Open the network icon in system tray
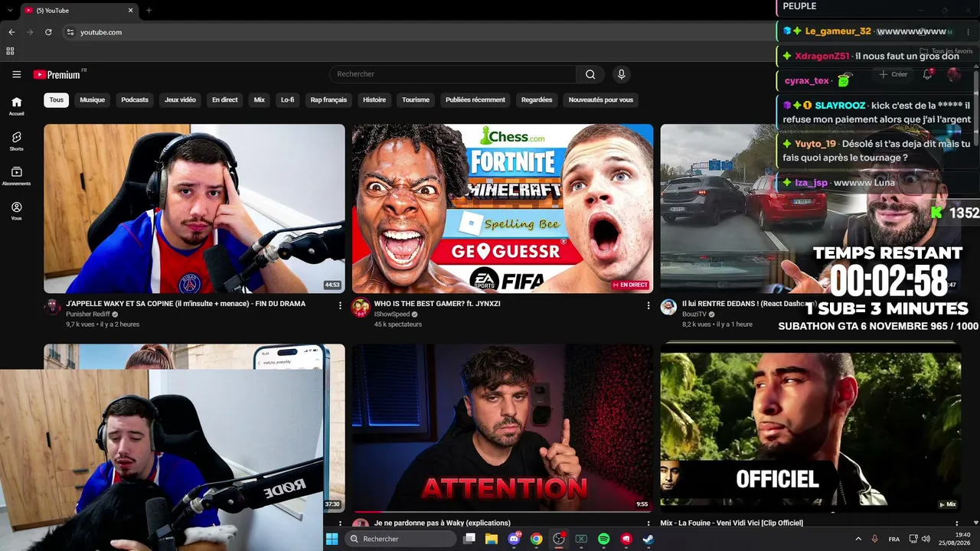 [913, 539]
